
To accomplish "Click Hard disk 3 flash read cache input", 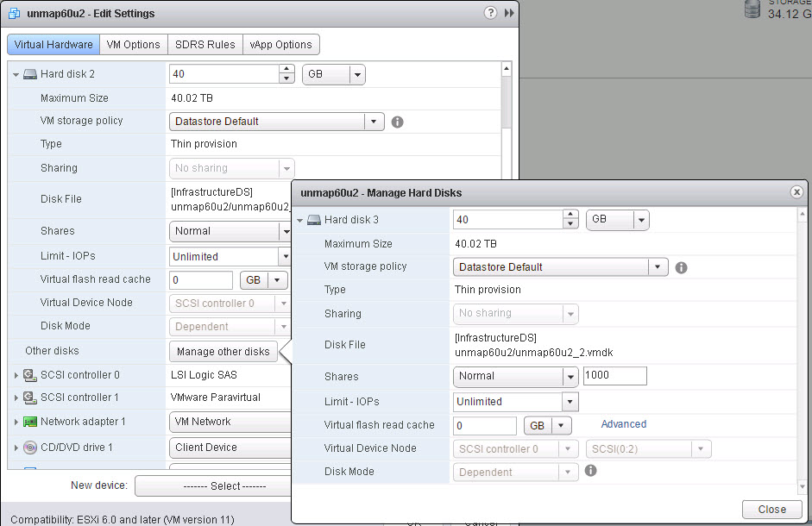I will click(x=485, y=426).
